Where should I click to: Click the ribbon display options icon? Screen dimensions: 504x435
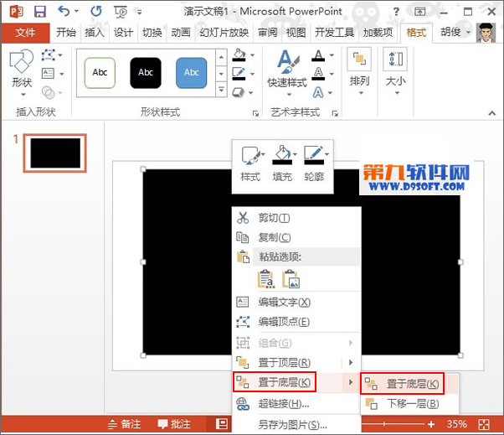[x=419, y=12]
